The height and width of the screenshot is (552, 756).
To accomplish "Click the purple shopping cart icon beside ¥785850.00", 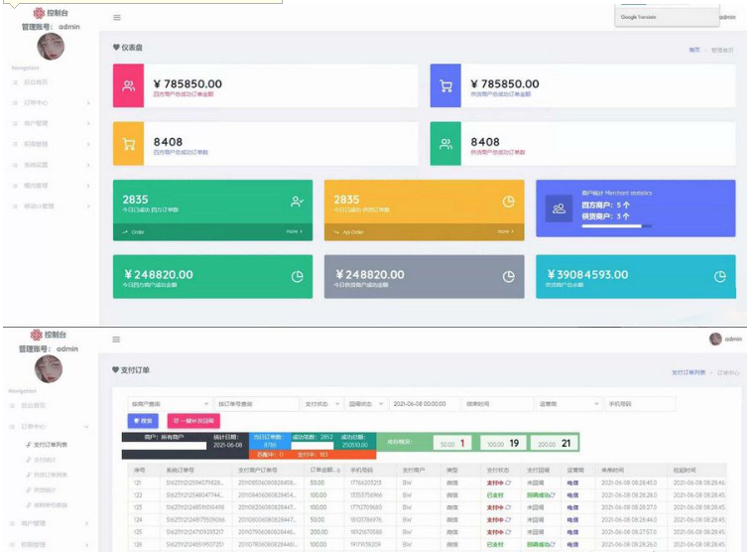I will 445,86.
